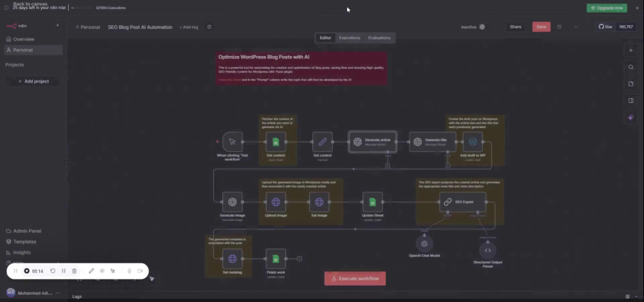Select the Update Sheet node

coord(372,202)
